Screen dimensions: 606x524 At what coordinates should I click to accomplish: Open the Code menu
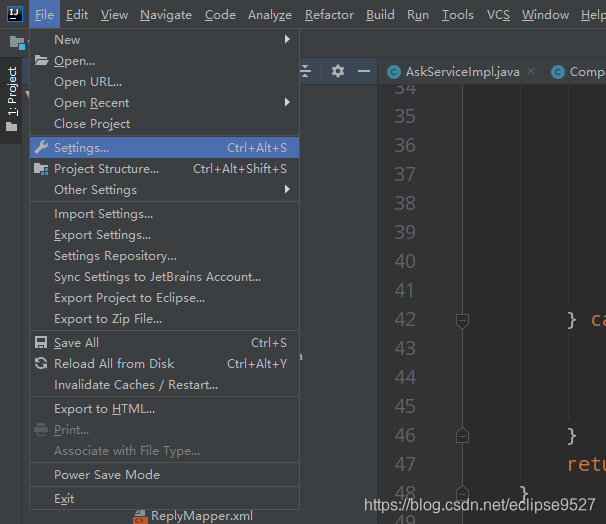[220, 15]
